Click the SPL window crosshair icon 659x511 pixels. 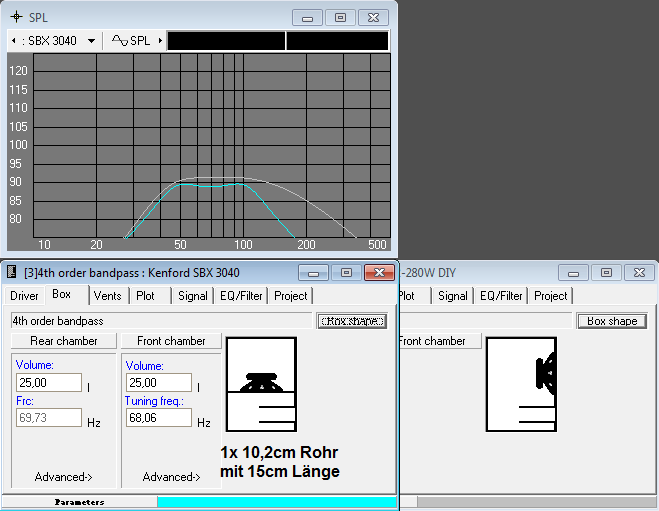pyautogui.click(x=16, y=17)
